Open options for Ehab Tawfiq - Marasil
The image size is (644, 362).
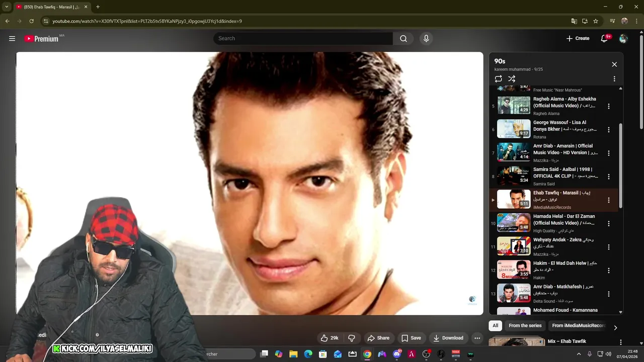(609, 200)
